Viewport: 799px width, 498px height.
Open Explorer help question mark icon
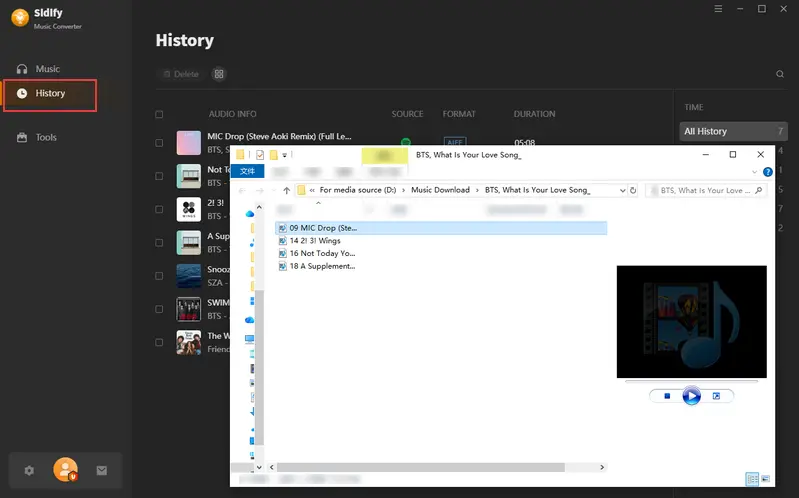(767, 172)
